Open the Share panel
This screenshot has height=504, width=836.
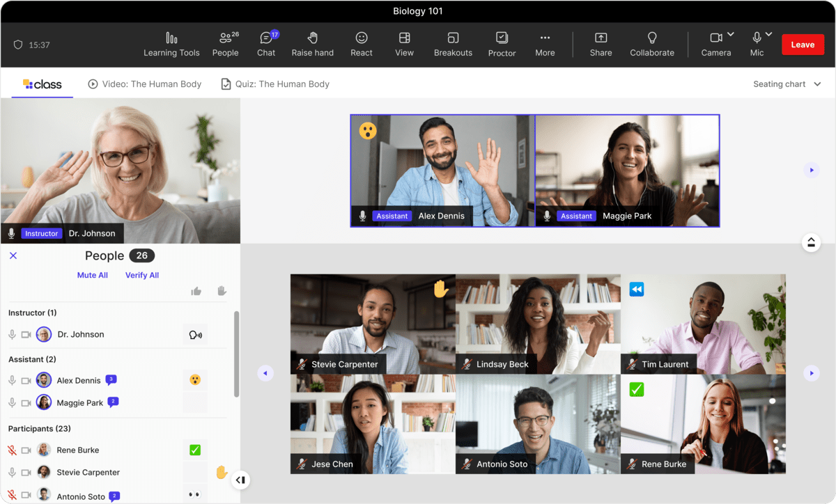click(x=601, y=43)
